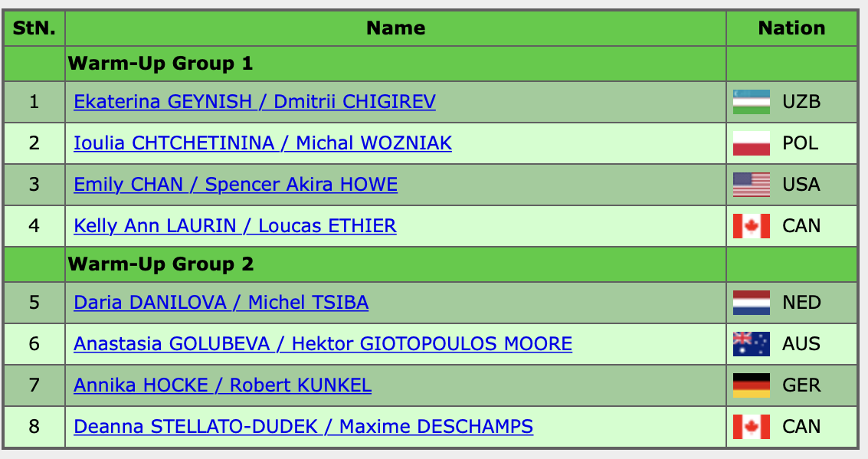The width and height of the screenshot is (868, 459).
Task: Open Ekaterina GEYNISH / Dmitrii CHIGIREV link
Action: click(x=254, y=102)
